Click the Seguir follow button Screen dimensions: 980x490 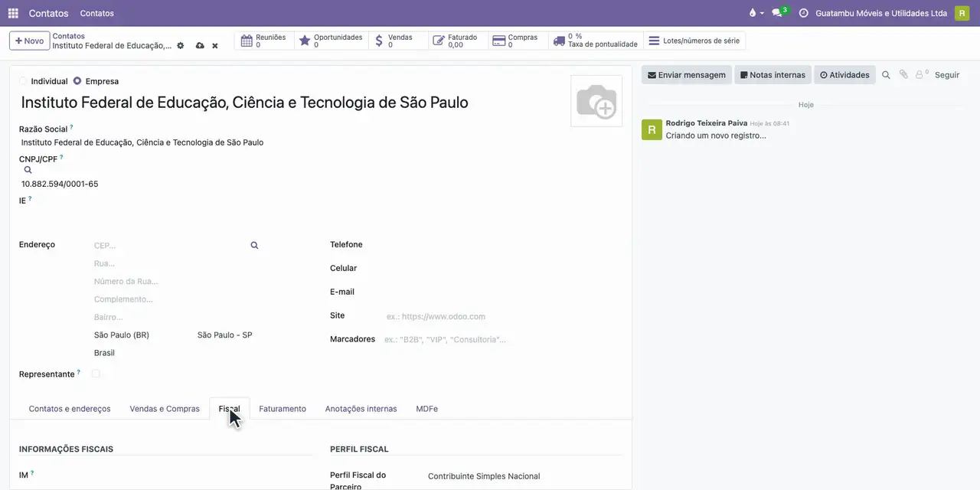tap(947, 75)
